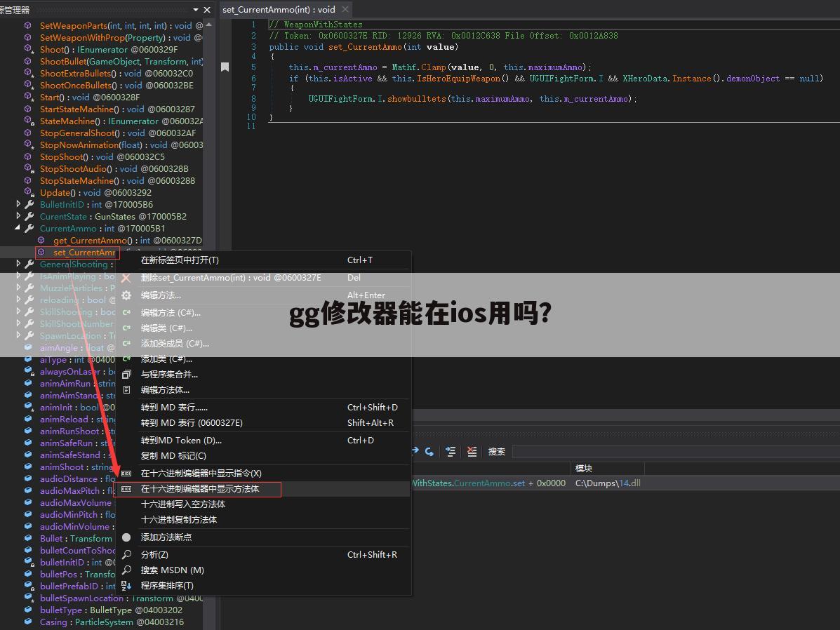Viewport: 840px width, 630px height.
Task: Select the Casing : ParticleSystem tree node
Action: pos(112,622)
